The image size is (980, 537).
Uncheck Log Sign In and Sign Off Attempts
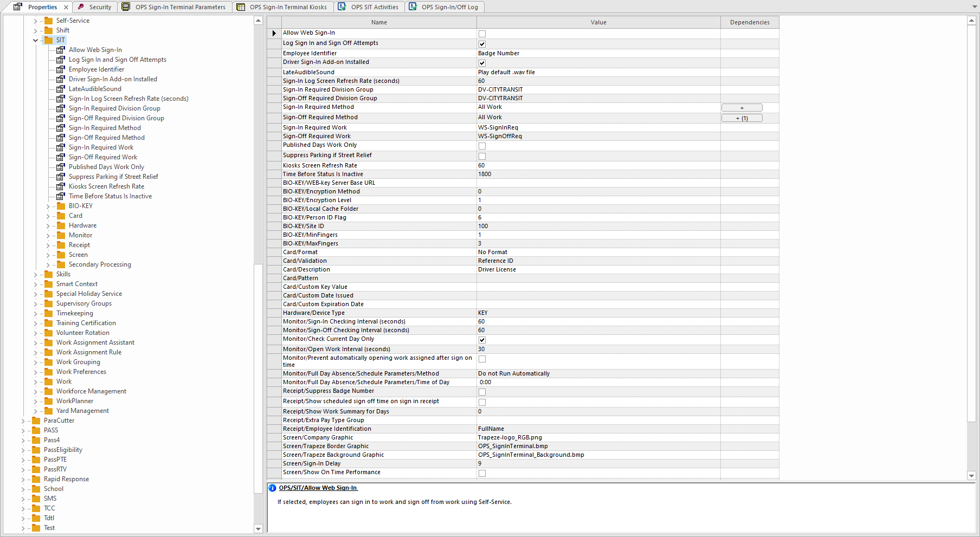point(482,44)
